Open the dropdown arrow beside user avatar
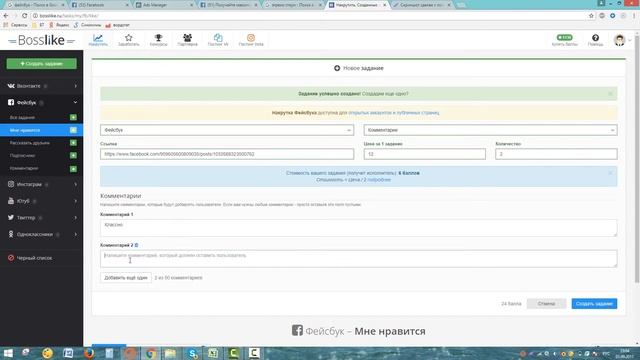This screenshot has width=640, height=360. (x=630, y=40)
